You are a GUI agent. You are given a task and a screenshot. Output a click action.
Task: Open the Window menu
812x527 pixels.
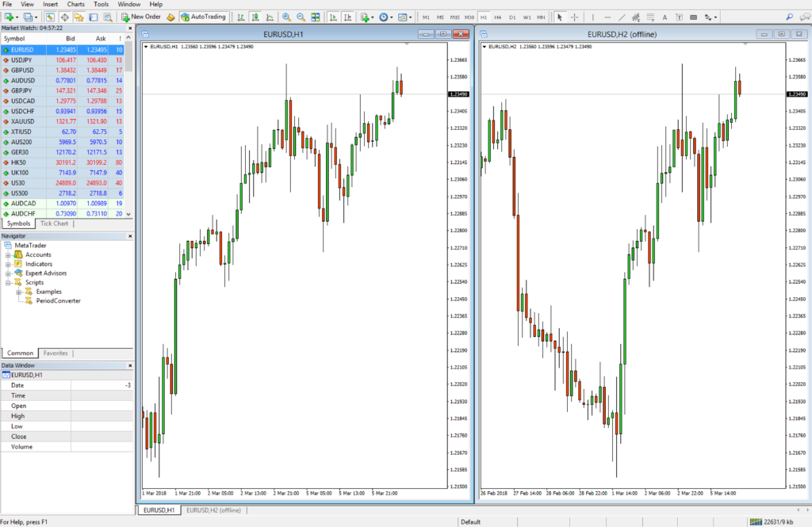pos(129,4)
